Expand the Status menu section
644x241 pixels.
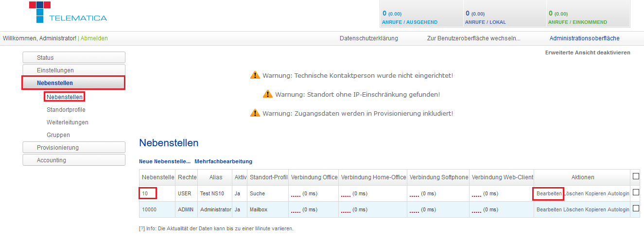tap(74, 58)
